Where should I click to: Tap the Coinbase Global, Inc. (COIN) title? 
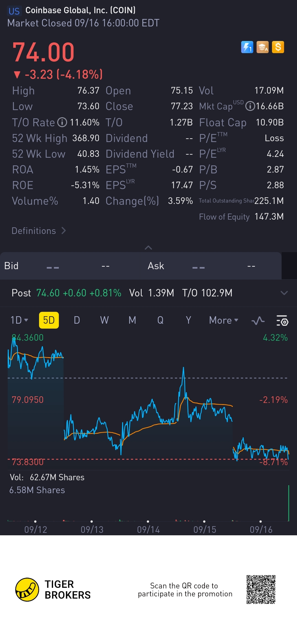[x=81, y=10]
